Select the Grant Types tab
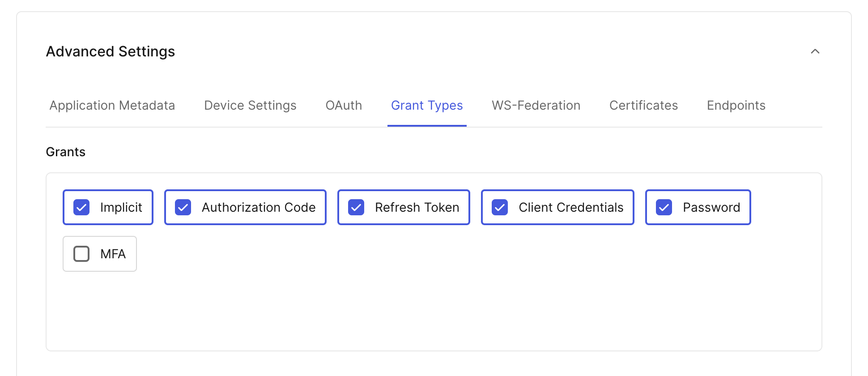Screen dimensions: 868x376 (x=427, y=105)
